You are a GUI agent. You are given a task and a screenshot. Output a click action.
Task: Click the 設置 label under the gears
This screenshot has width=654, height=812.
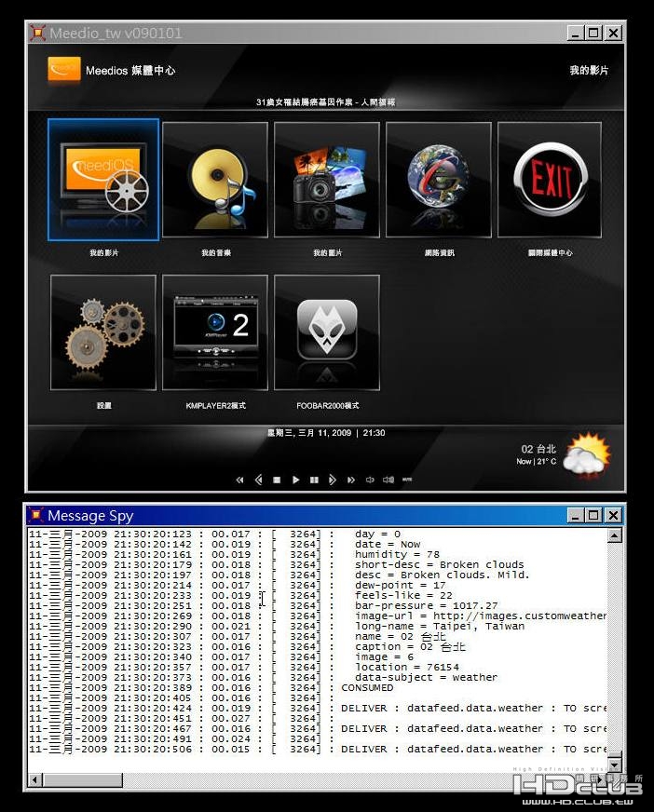pyautogui.click(x=103, y=405)
